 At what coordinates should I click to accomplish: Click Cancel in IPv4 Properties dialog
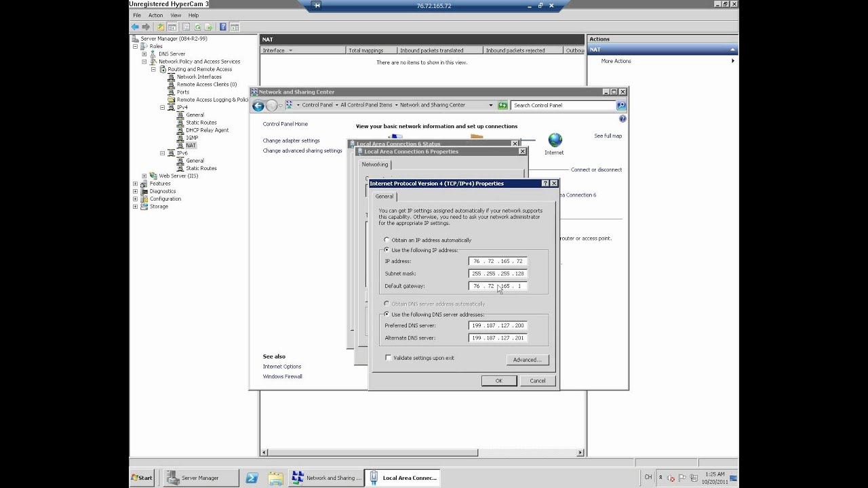538,381
